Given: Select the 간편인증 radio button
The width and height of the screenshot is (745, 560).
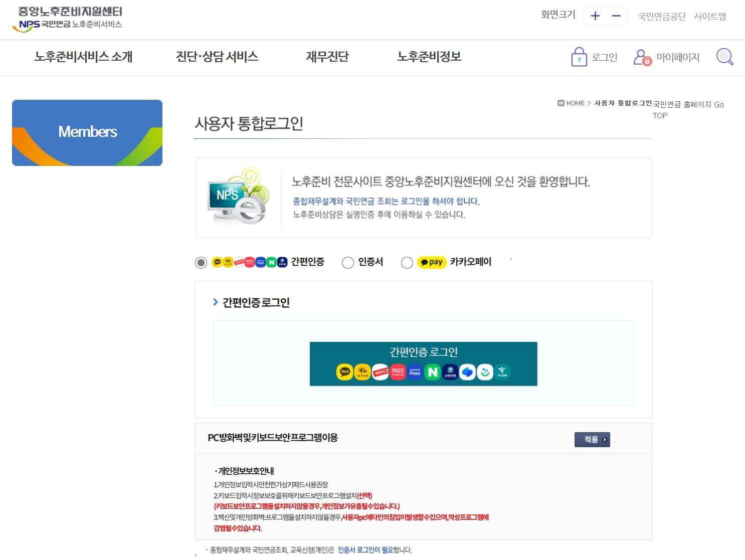Looking at the screenshot, I should [201, 262].
